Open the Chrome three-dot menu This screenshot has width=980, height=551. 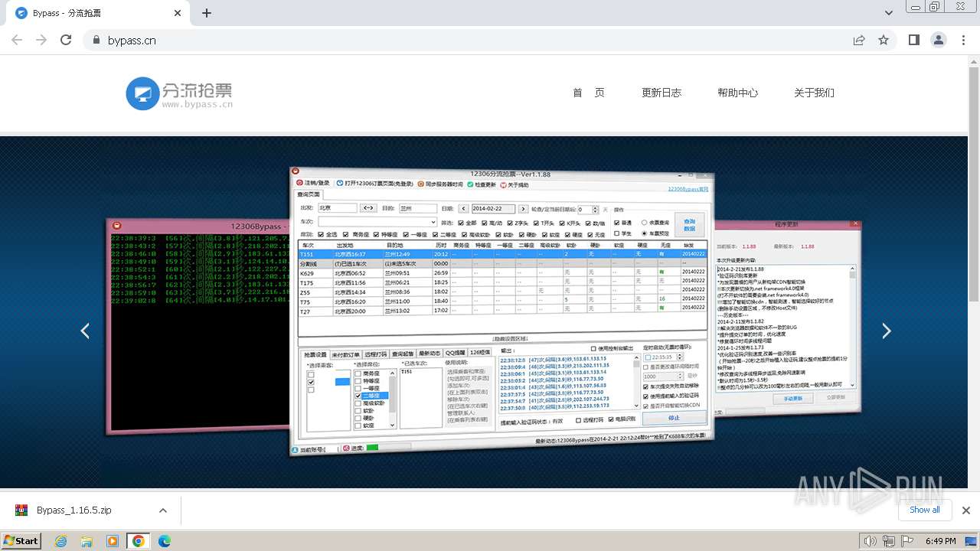963,40
